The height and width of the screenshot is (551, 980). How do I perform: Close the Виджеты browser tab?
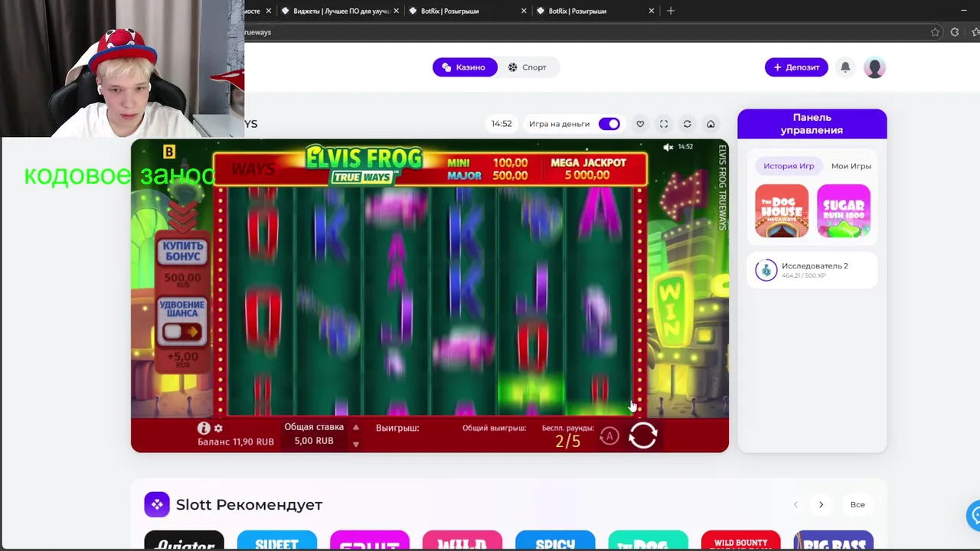coord(396,11)
